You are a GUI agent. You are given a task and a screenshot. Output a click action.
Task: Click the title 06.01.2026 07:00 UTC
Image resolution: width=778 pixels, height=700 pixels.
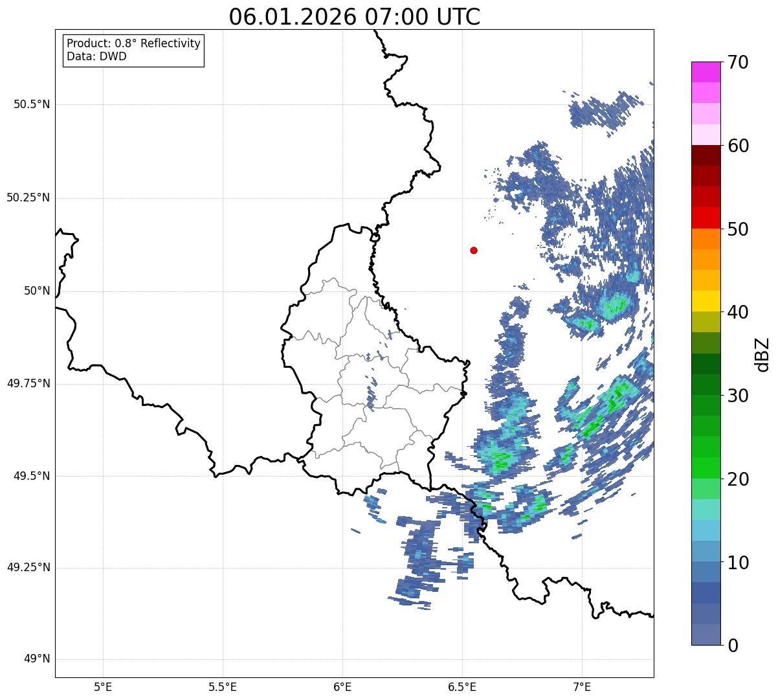pos(355,17)
